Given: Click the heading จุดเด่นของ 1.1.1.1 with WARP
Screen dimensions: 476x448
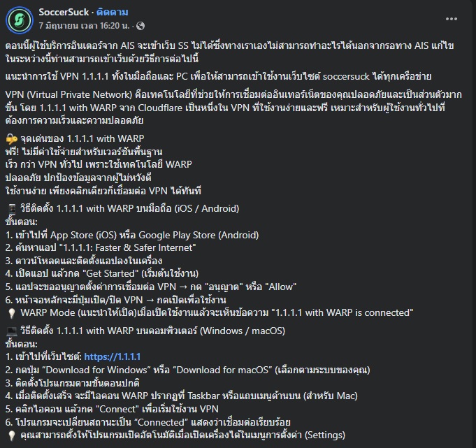Looking at the screenshot, I should point(82,138).
